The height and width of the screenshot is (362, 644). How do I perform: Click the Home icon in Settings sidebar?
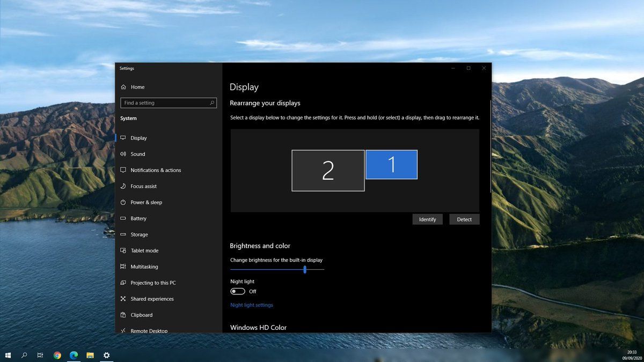123,87
